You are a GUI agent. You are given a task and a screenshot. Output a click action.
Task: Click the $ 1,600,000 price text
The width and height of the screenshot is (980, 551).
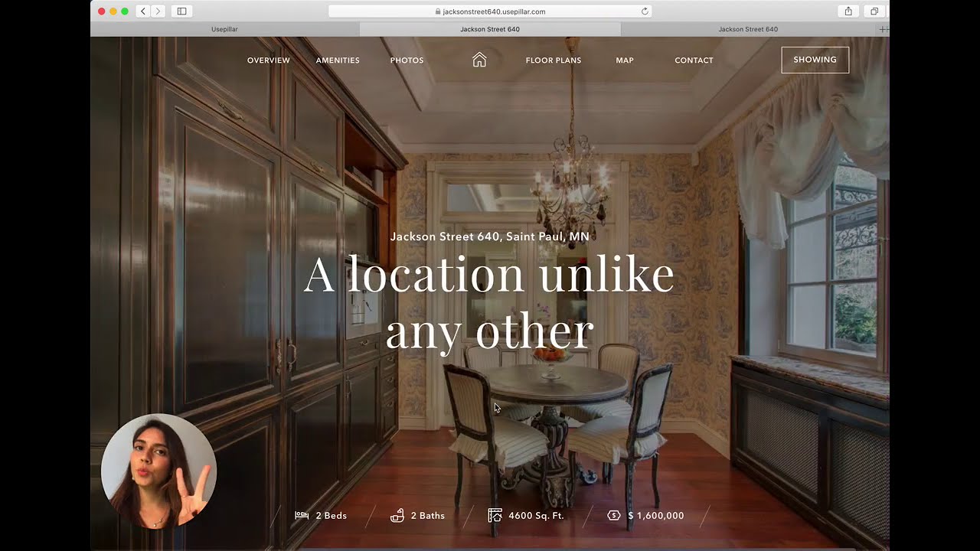click(656, 516)
